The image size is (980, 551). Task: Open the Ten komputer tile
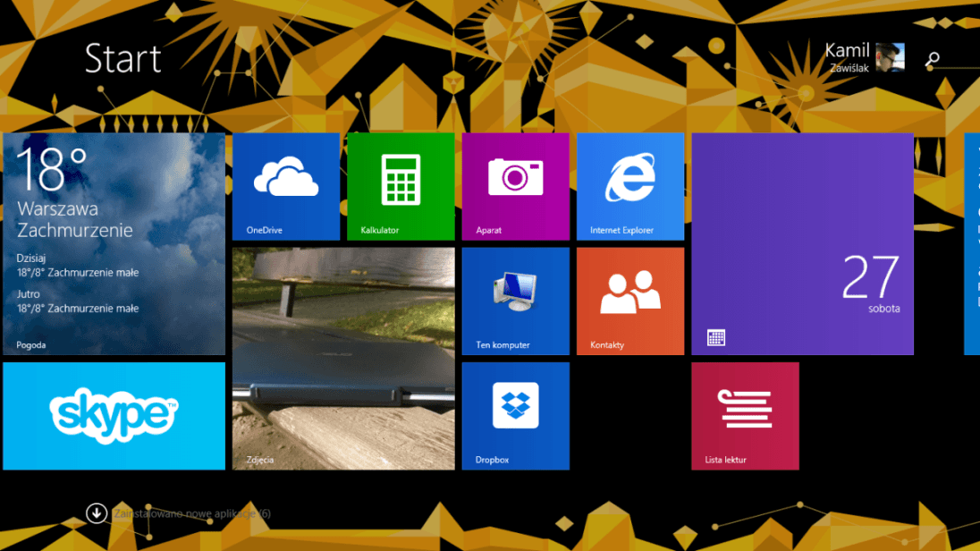516,301
